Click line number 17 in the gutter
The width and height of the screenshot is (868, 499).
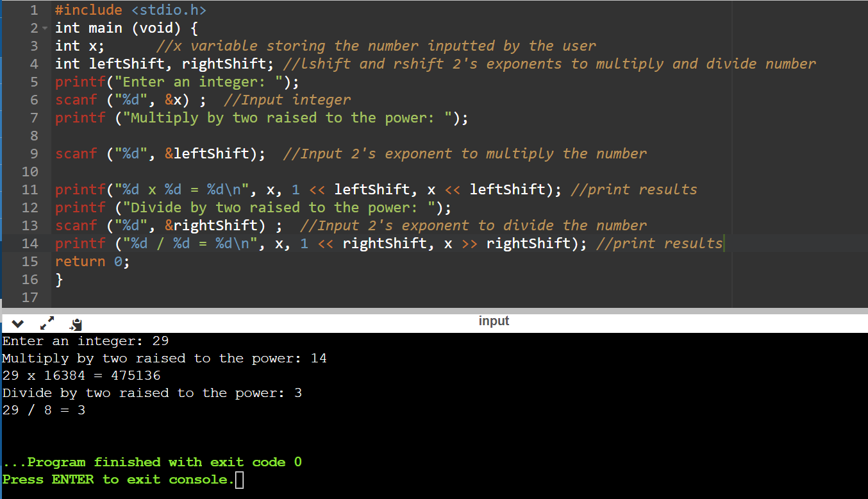[30, 298]
